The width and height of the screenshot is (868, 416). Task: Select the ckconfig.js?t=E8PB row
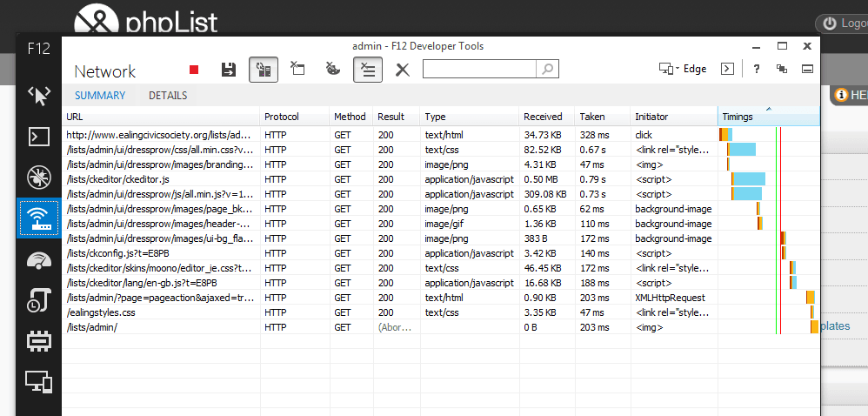coord(441,253)
